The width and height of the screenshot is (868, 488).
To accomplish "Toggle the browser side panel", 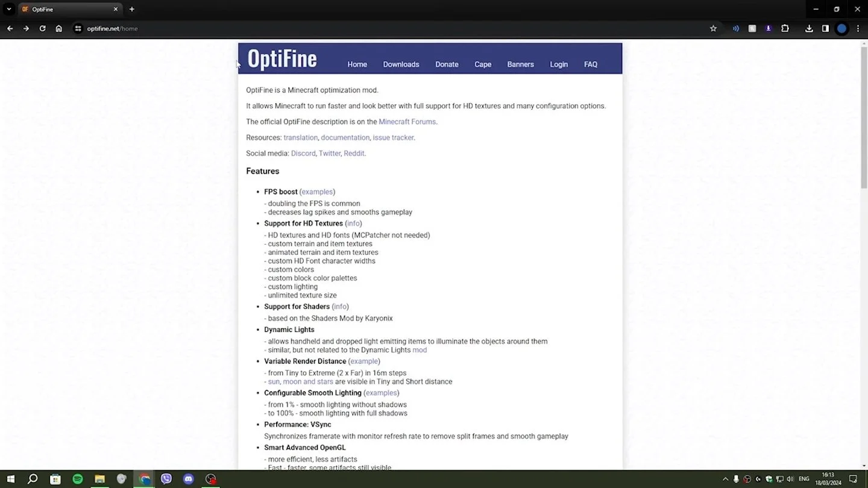I will tap(825, 28).
